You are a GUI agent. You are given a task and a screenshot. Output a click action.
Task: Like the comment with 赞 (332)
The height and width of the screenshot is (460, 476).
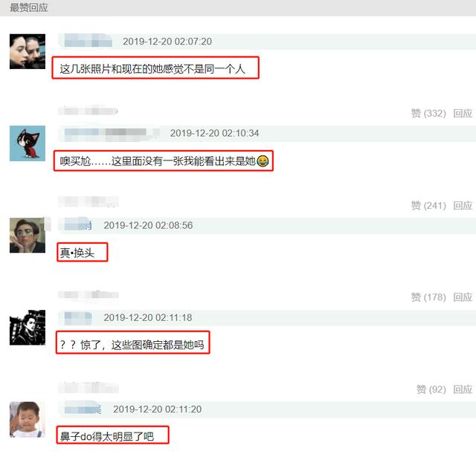428,114
